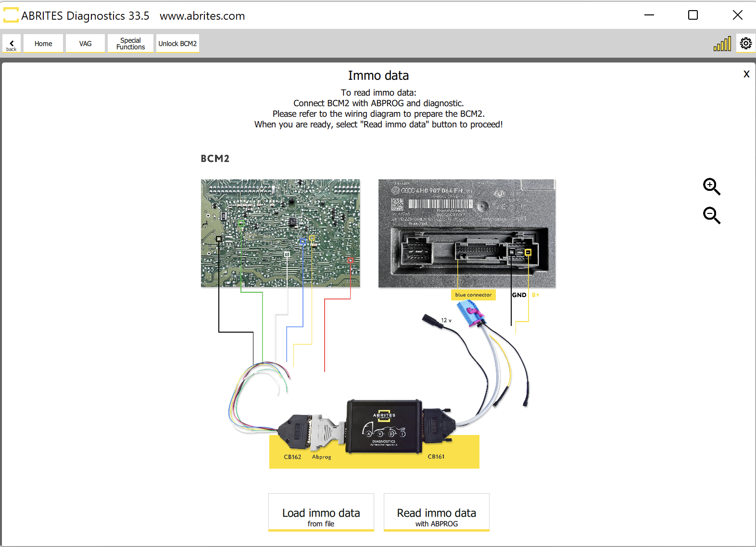Click the Abprog adapter label

pos(321,457)
